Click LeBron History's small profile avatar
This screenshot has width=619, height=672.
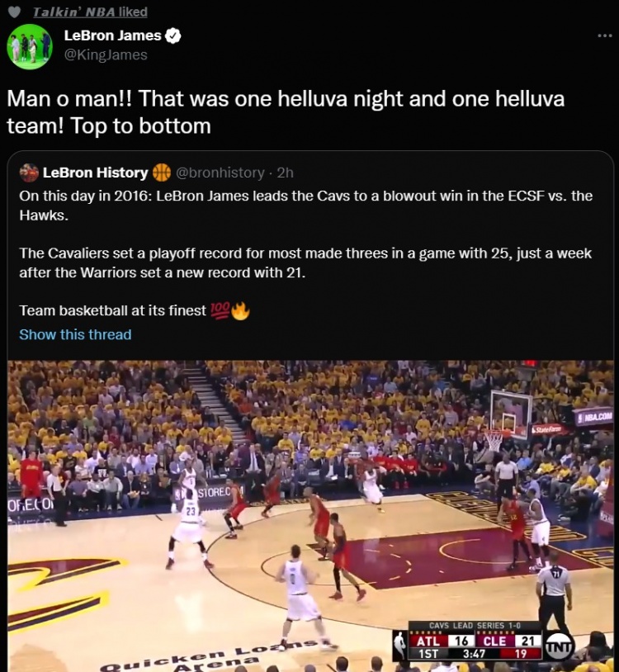29,173
